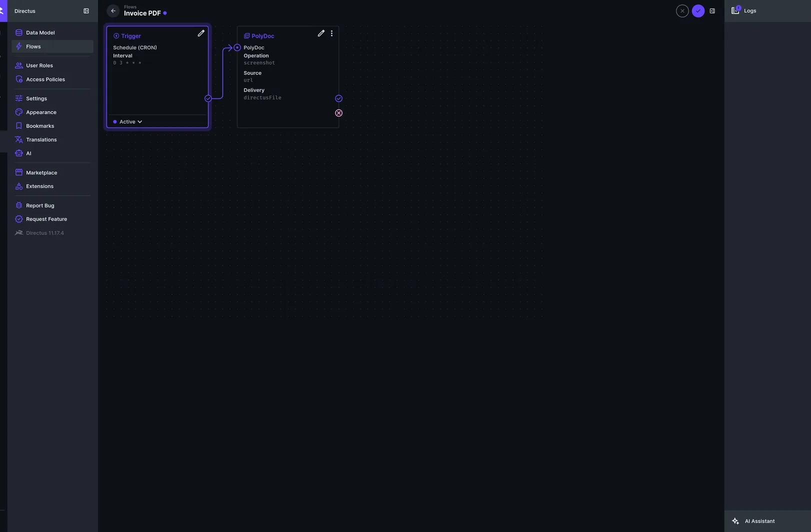Select Flows in sidebar
Screen dimensions: 811x532
(52, 46)
